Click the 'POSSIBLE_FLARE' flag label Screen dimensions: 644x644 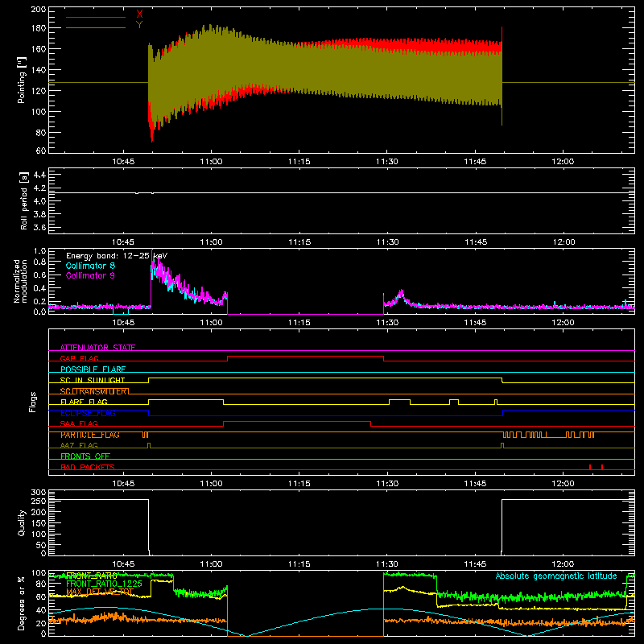click(93, 369)
